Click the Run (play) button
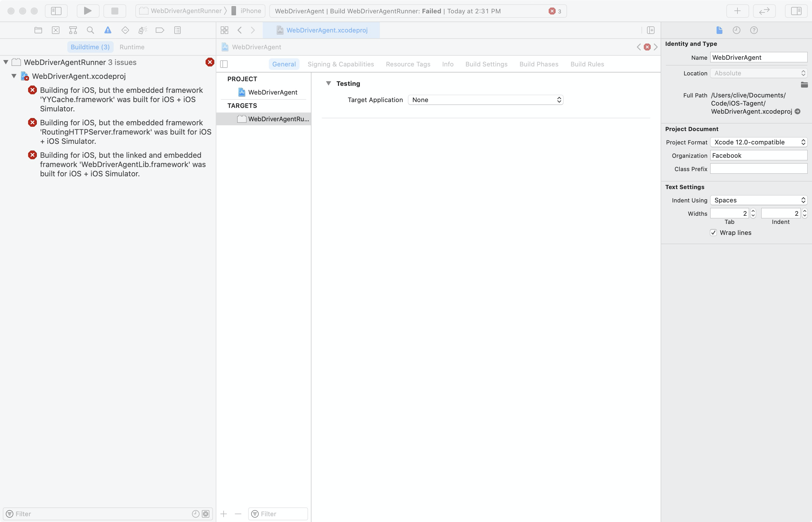The width and height of the screenshot is (812, 522). coord(88,11)
